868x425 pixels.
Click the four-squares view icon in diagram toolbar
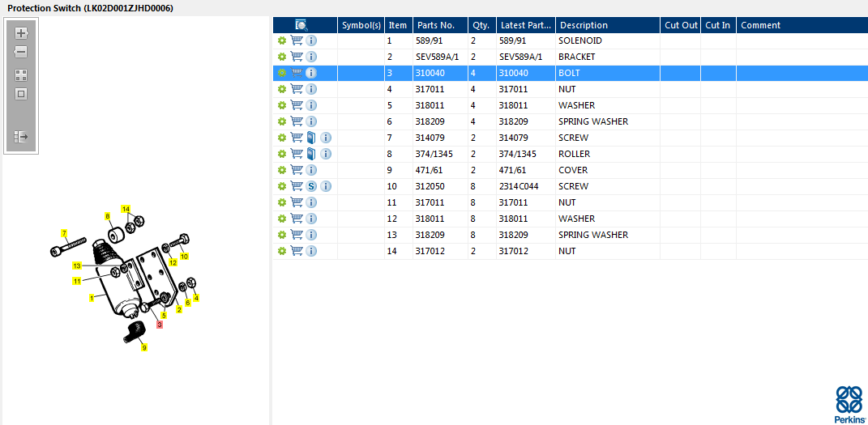(x=21, y=75)
